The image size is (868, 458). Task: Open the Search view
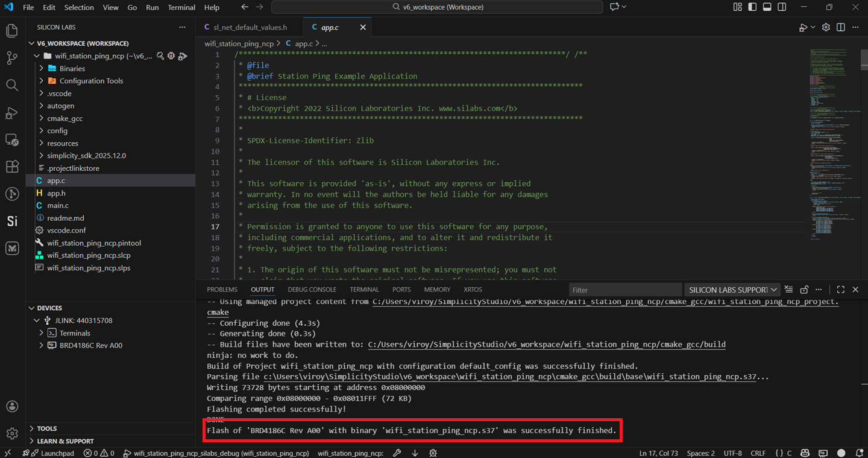[x=11, y=85]
